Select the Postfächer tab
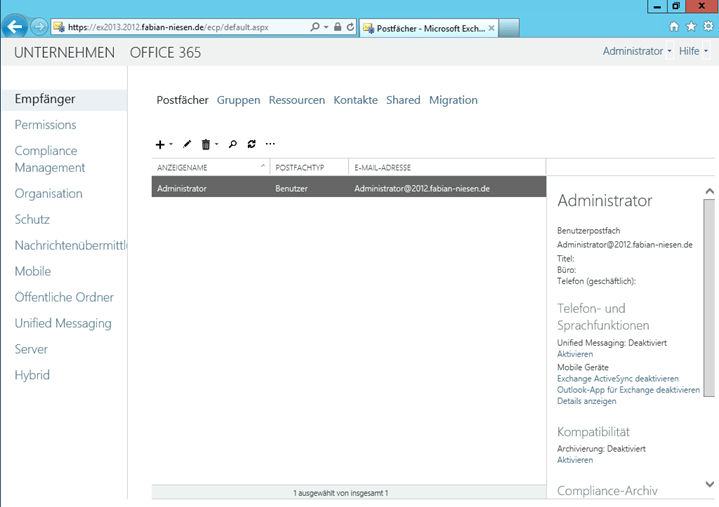 (183, 100)
